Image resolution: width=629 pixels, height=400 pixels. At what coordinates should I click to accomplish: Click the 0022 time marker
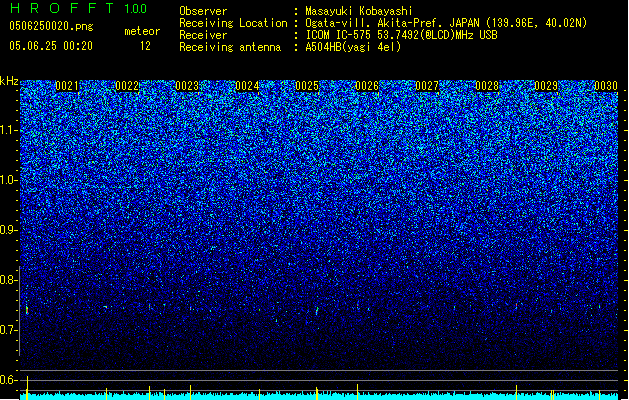(127, 86)
